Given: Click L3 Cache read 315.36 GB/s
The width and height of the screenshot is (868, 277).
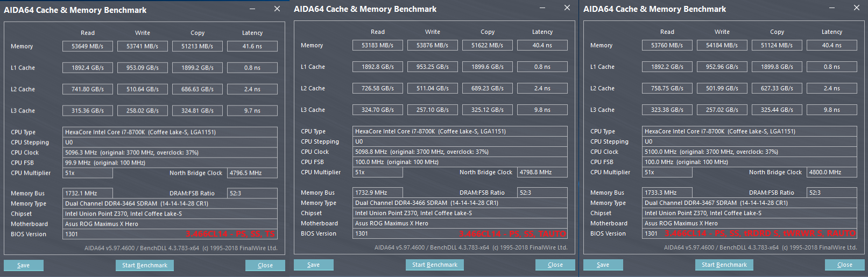Looking at the screenshot, I should click(x=88, y=111).
